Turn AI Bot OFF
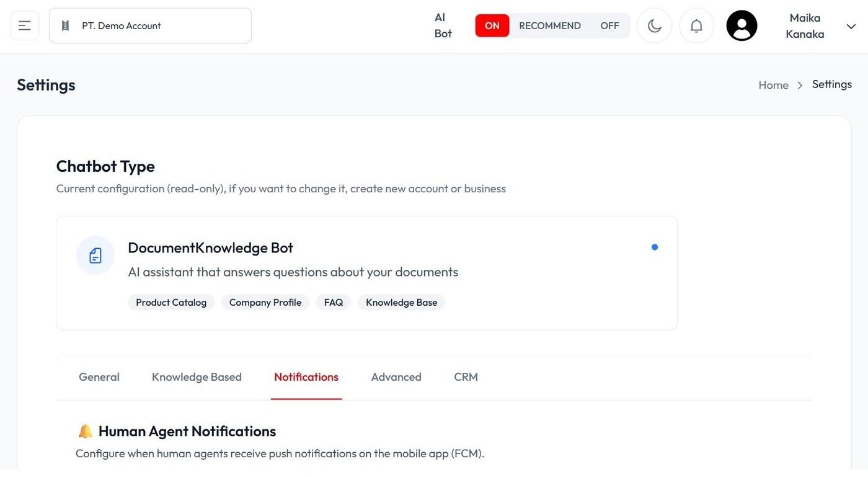 [609, 25]
